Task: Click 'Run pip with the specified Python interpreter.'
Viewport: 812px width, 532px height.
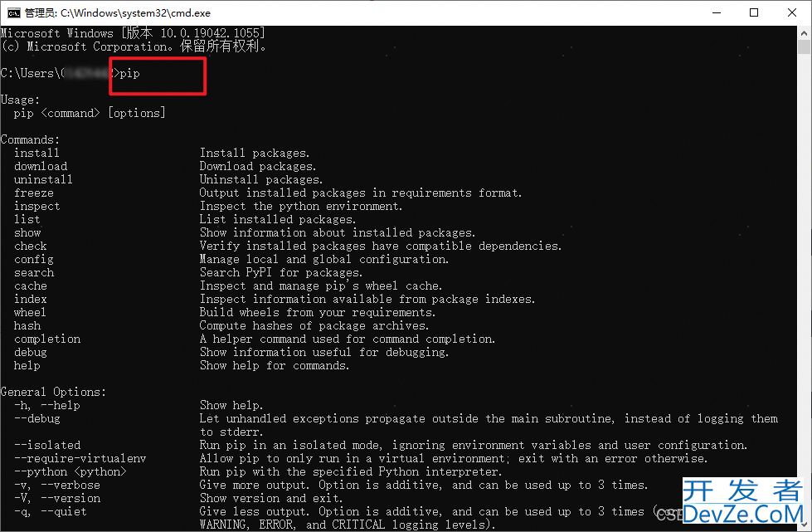Action: pyautogui.click(x=351, y=472)
